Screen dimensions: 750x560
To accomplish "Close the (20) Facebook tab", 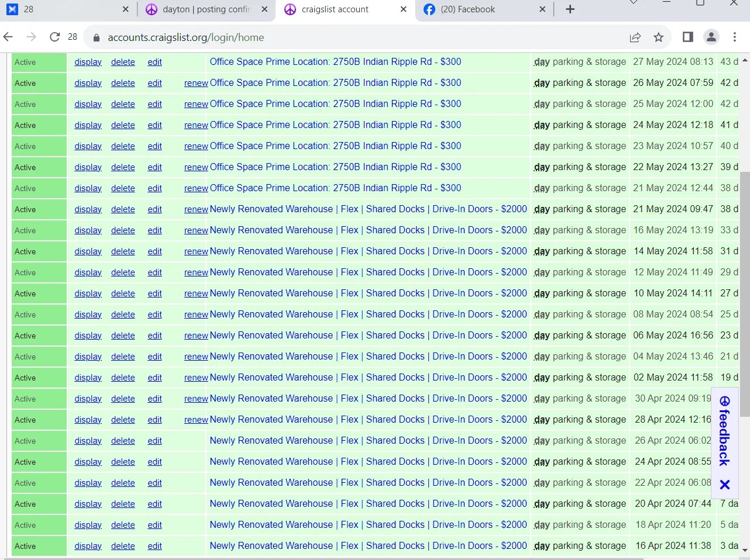I will [542, 9].
